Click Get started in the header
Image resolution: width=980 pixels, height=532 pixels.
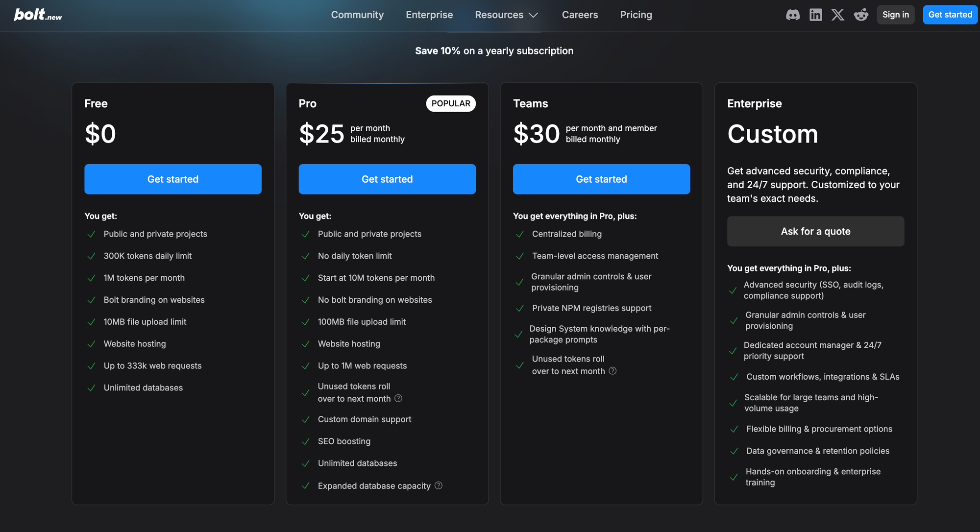pyautogui.click(x=950, y=15)
